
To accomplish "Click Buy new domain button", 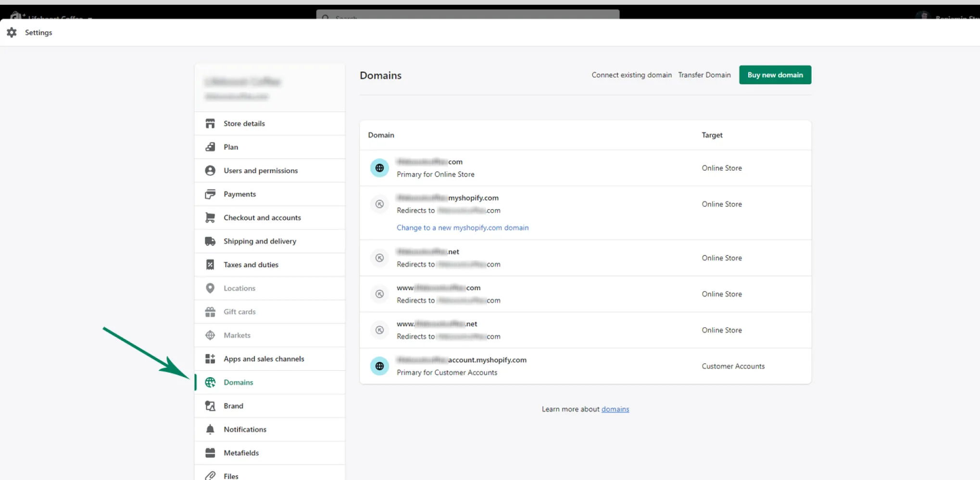I will [775, 75].
